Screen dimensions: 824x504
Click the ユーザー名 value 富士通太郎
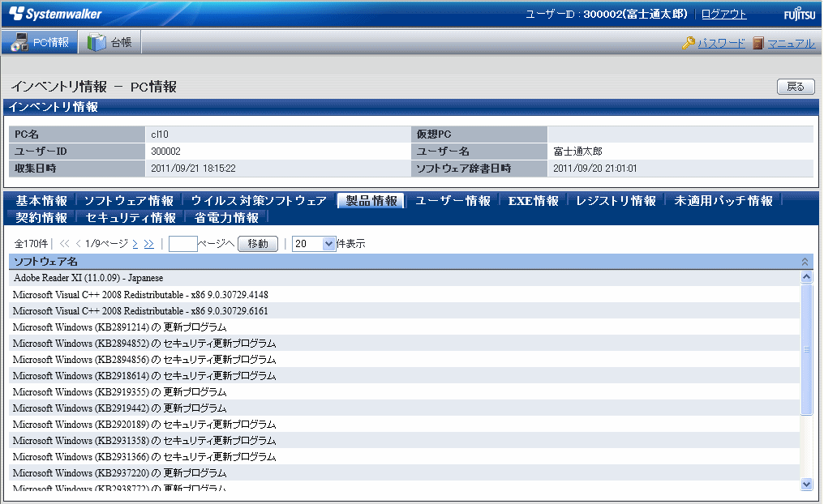click(x=577, y=152)
